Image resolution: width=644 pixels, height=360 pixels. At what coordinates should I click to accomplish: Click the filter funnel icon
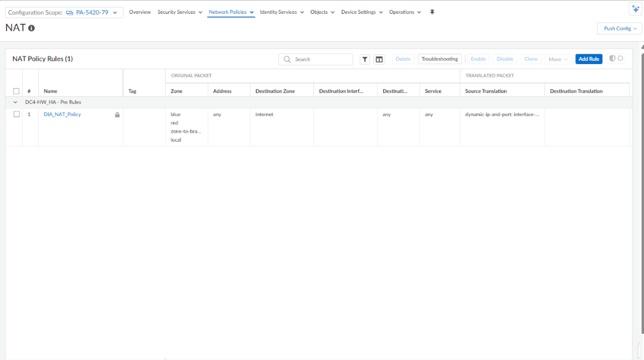[365, 59]
